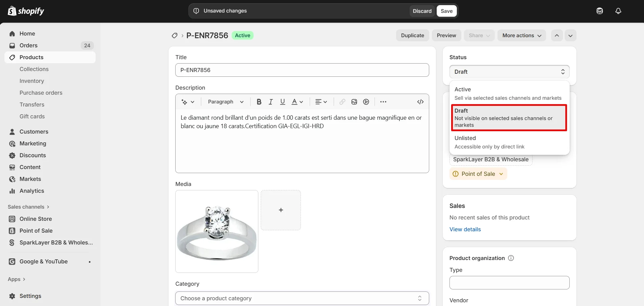Insert a video in the description editor
The width and height of the screenshot is (644, 306).
point(366,101)
